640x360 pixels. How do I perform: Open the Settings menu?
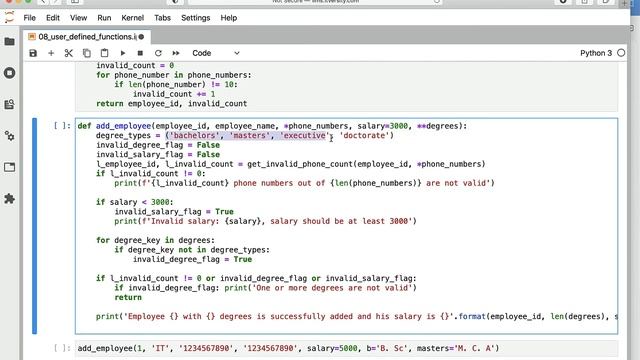[196, 18]
